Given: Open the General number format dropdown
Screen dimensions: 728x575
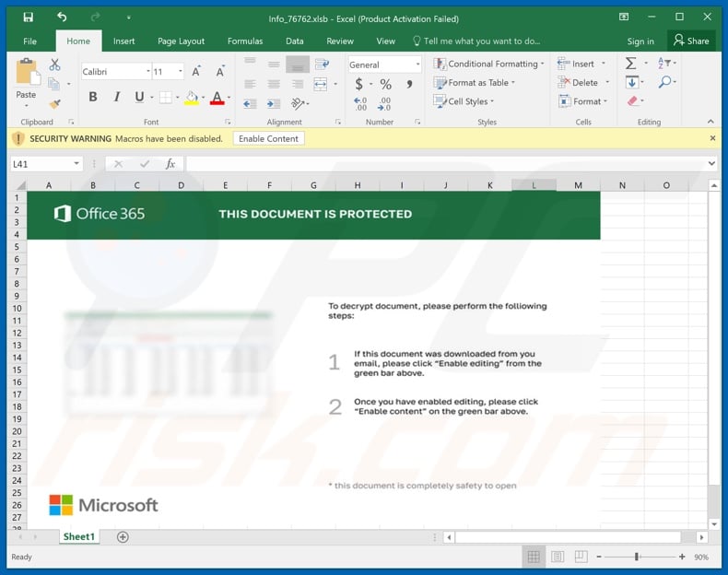Looking at the screenshot, I should pyautogui.click(x=417, y=65).
